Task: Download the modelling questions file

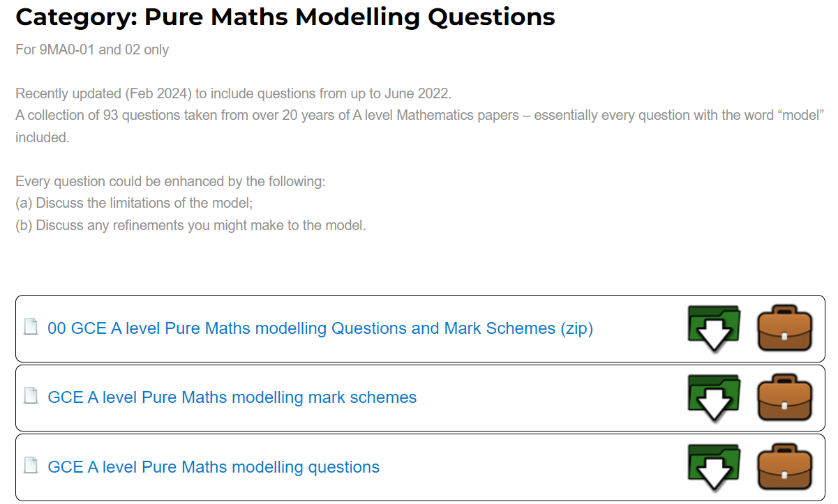Action: point(714,468)
